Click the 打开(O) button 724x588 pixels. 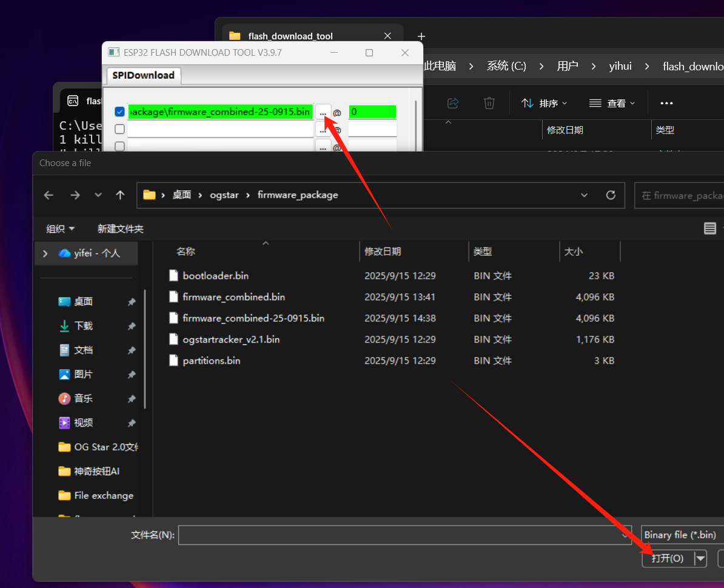coord(667,558)
